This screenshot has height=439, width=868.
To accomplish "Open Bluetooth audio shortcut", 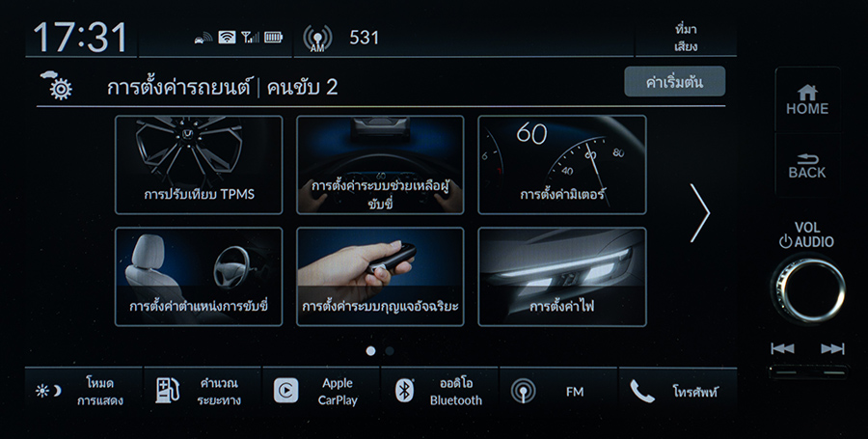I will coord(440,392).
